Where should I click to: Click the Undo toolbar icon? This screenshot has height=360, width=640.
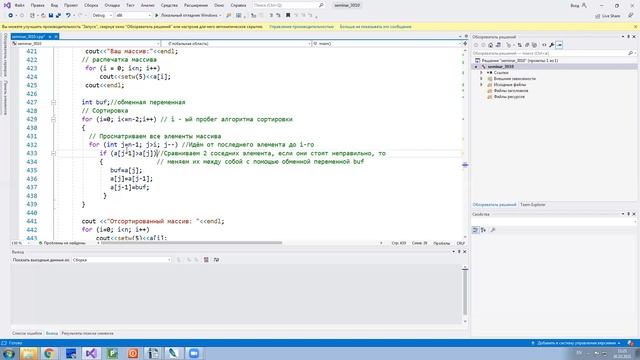tap(68, 16)
